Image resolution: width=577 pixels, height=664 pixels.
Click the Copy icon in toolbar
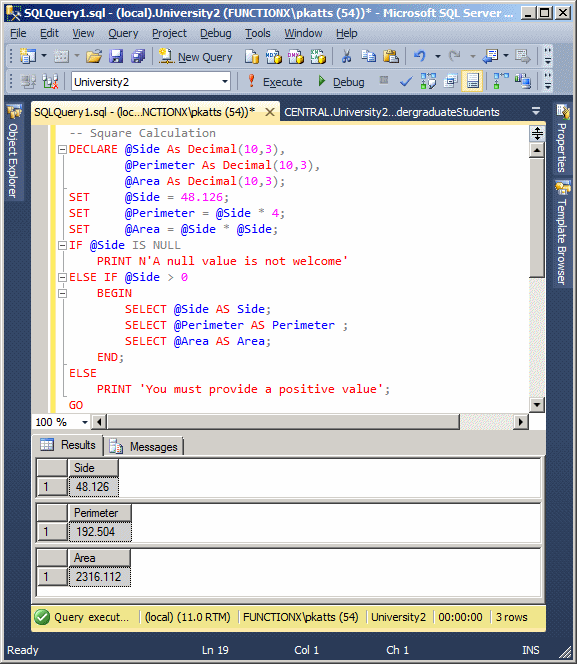coord(368,56)
